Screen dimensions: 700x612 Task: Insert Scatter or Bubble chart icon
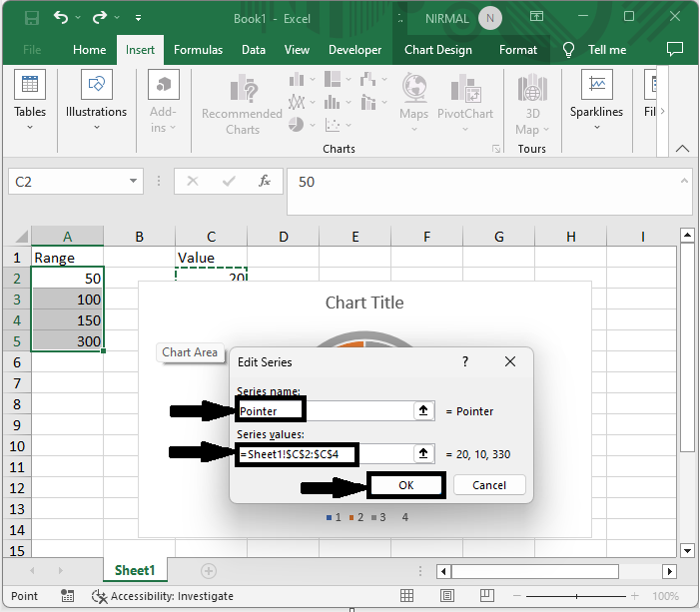(333, 125)
